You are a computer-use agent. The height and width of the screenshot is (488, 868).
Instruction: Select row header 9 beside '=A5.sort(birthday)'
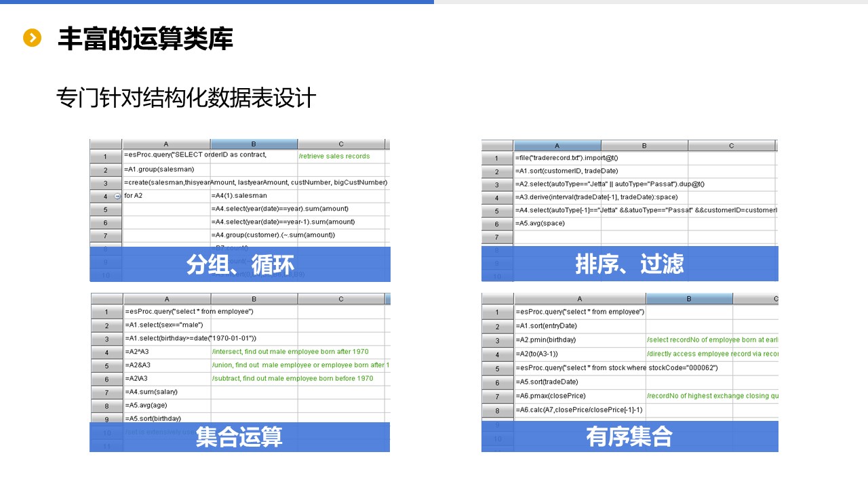click(106, 418)
